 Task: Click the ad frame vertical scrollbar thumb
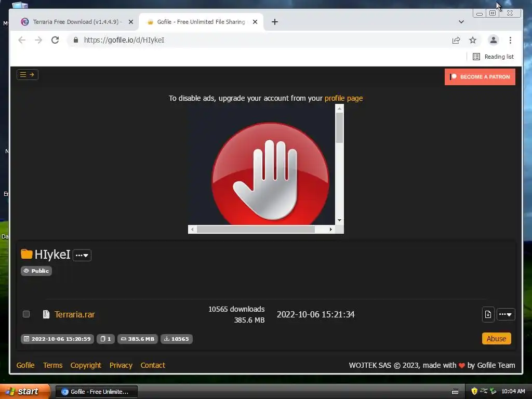[339, 128]
